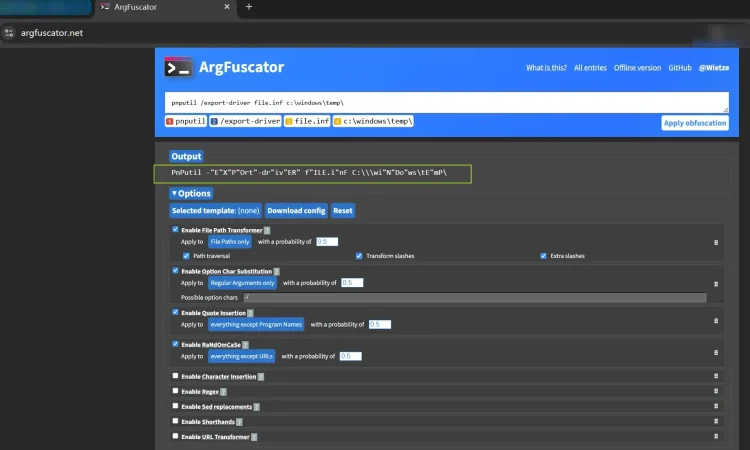The height and width of the screenshot is (450, 750).
Task: Enable the Sed replacements checkbox
Action: click(175, 406)
